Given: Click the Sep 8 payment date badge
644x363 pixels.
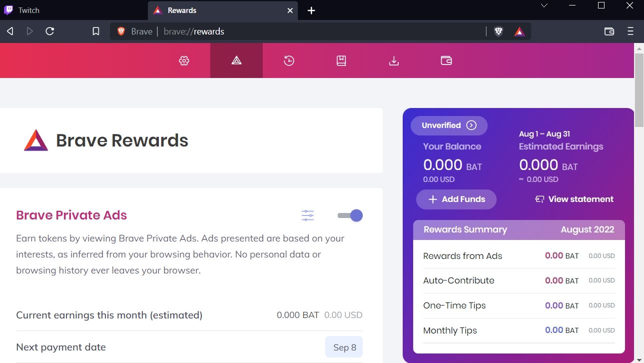Looking at the screenshot, I should 344,347.
